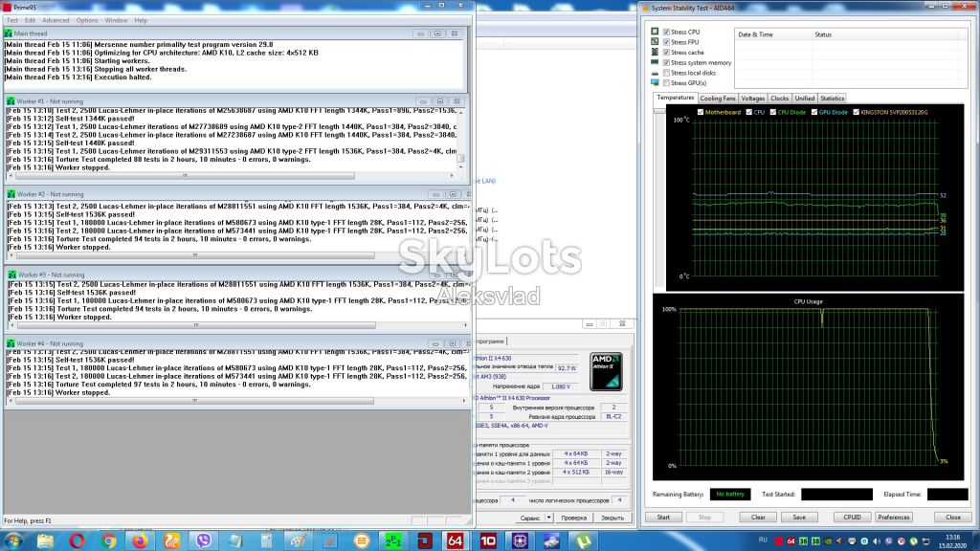Open uTorrent from the taskbar
The width and height of the screenshot is (980, 551).
[x=583, y=540]
